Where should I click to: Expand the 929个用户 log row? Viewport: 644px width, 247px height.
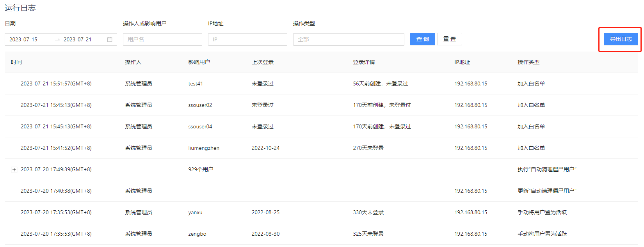coord(14,170)
